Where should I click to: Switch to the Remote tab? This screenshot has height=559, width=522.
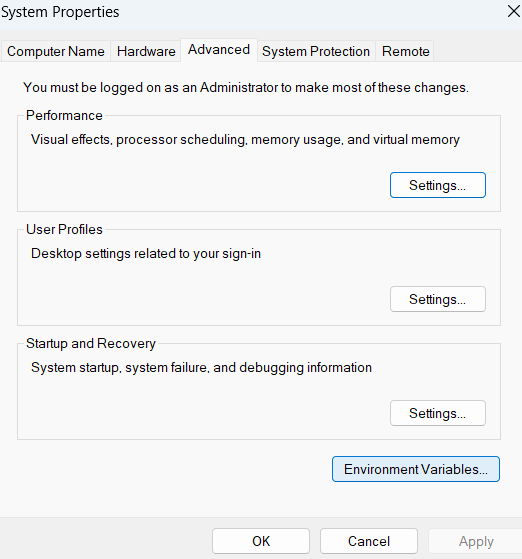(x=405, y=51)
